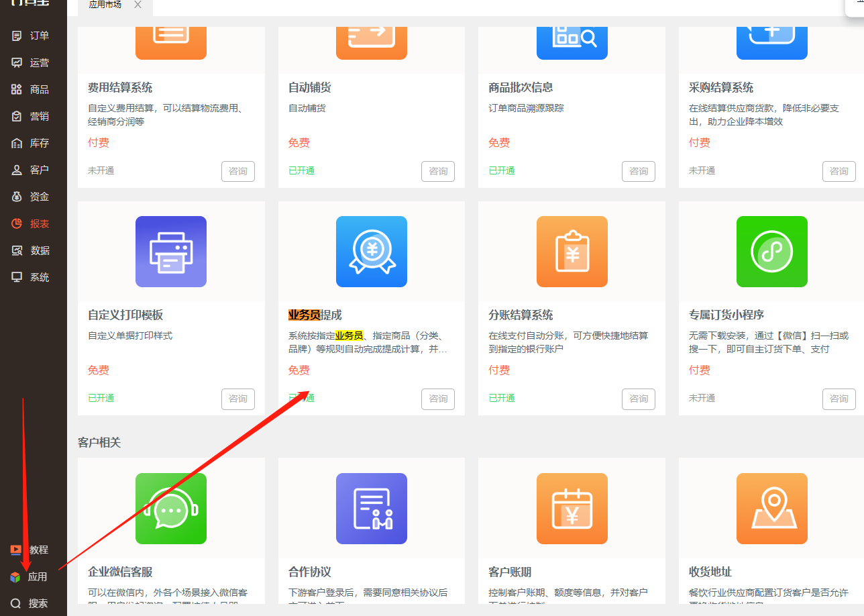Click 咨询 for 采购结算系统
The image size is (864, 616).
[839, 171]
